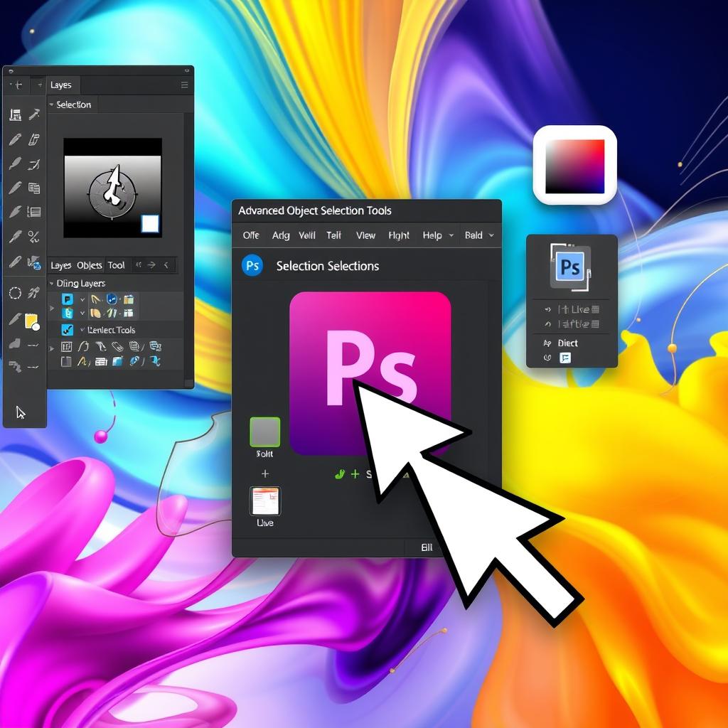Toggle the blue checkbox beside Lenlect Tcols
728x728 pixels.
(x=68, y=330)
